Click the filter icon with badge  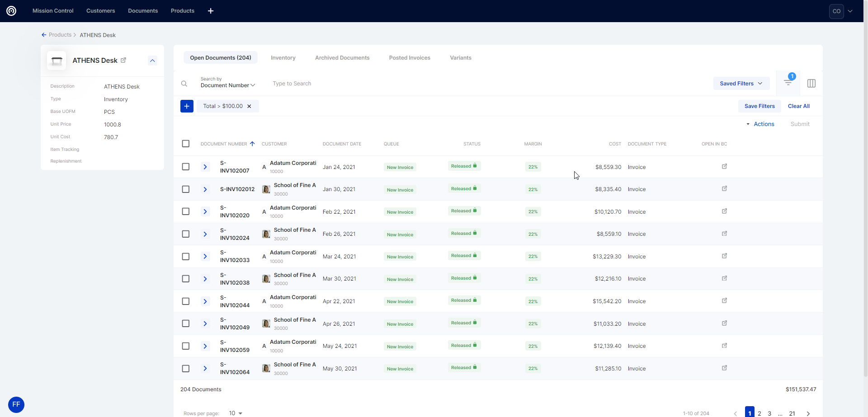pyautogui.click(x=788, y=83)
